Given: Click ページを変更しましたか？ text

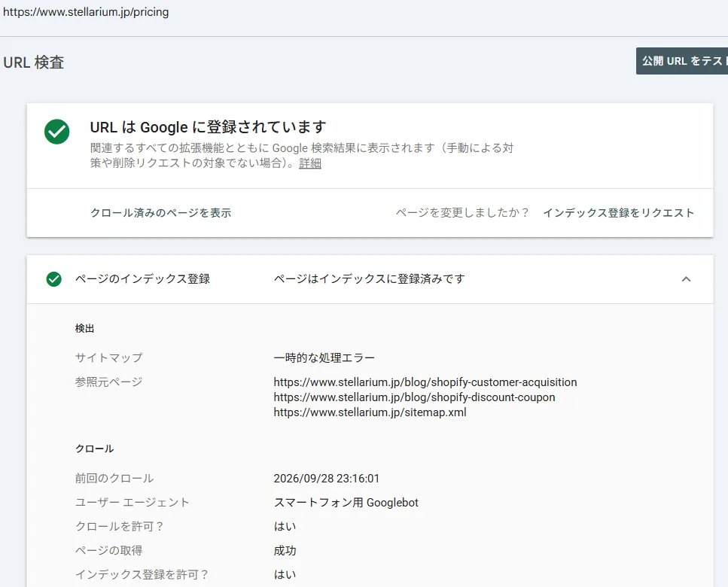Looking at the screenshot, I should pyautogui.click(x=462, y=212).
